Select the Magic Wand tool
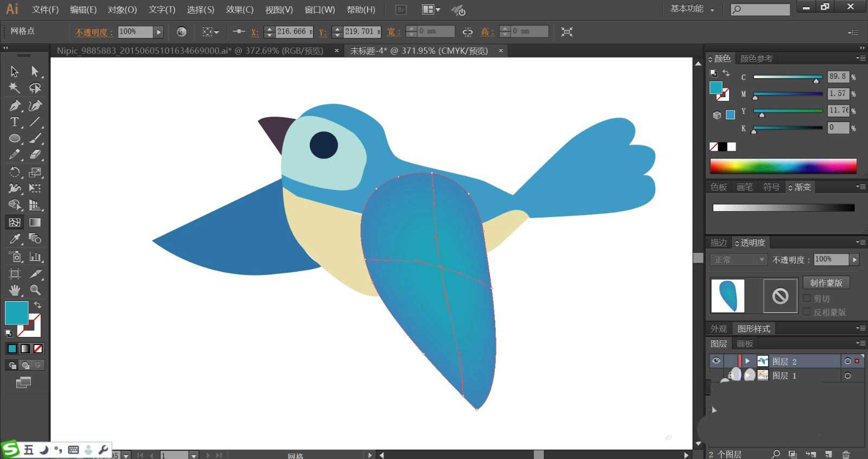 click(x=15, y=88)
